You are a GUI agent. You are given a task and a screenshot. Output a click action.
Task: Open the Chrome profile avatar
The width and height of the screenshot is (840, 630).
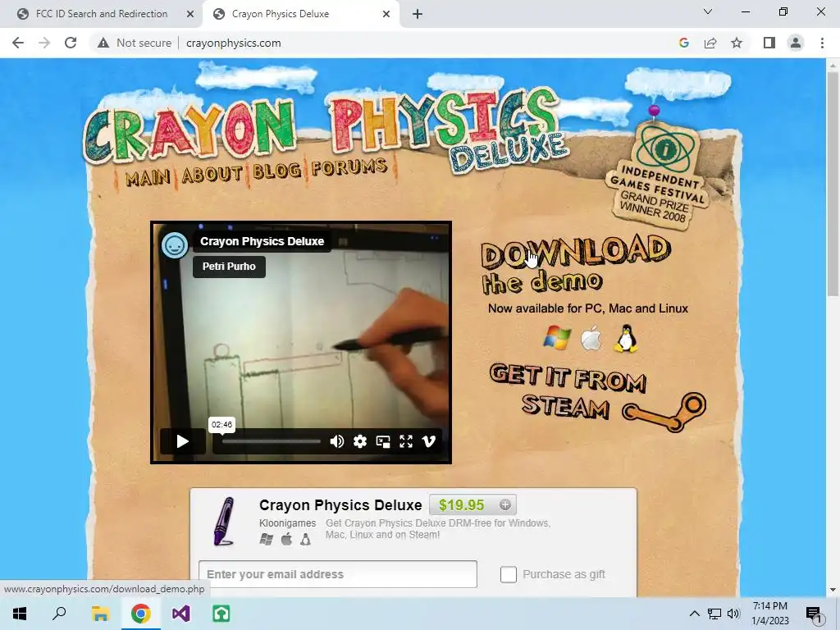pos(796,43)
